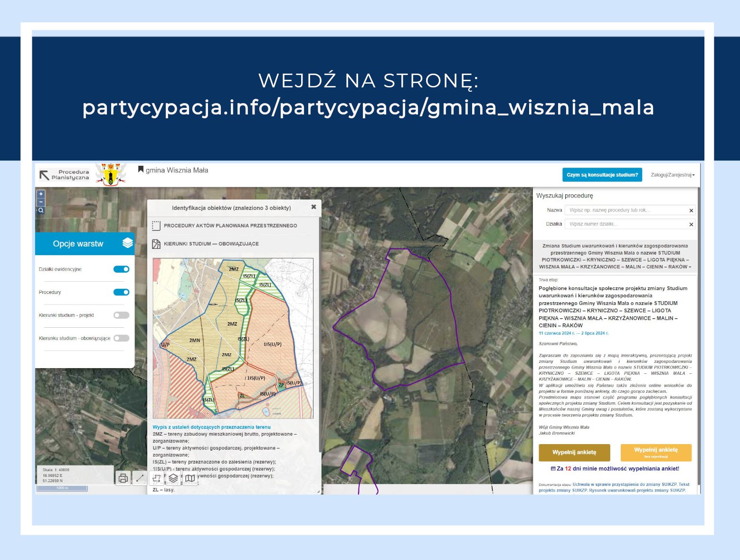Select the measure distance line tool
This screenshot has height=560, width=740.
[140, 478]
